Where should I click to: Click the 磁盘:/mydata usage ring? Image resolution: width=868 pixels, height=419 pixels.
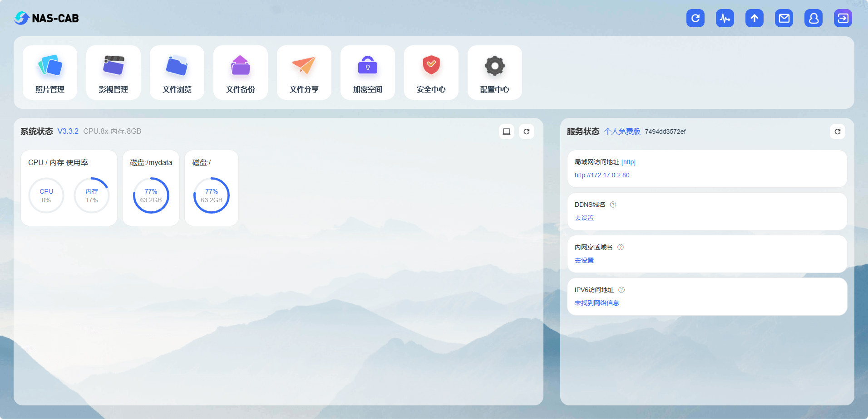click(x=151, y=195)
